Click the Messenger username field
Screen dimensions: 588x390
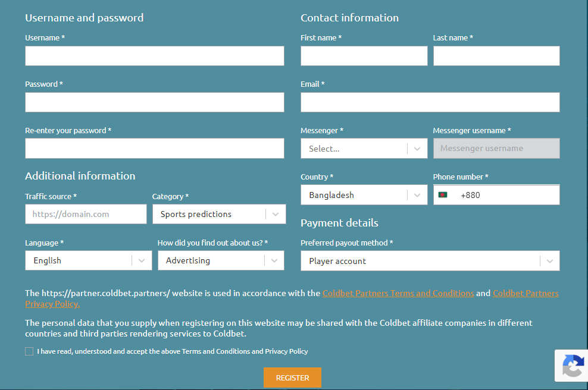tap(496, 149)
